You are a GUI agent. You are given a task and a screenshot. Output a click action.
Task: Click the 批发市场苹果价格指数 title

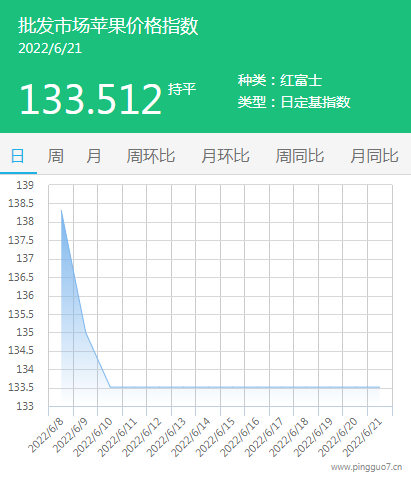(x=108, y=26)
